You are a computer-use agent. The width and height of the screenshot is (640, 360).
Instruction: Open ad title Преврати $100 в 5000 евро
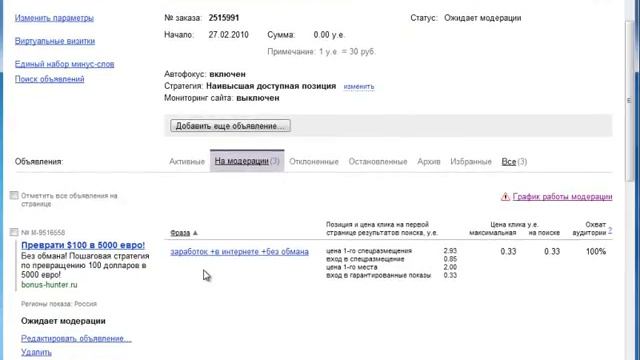pyautogui.click(x=83, y=245)
